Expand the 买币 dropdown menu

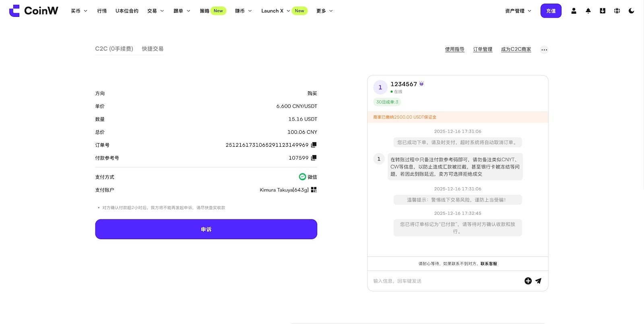pos(79,11)
